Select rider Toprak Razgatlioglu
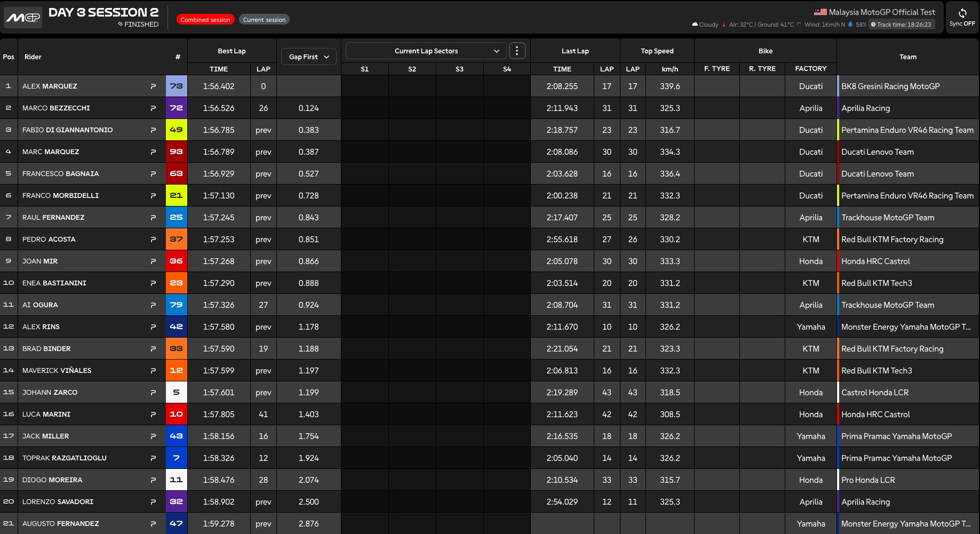 click(x=64, y=458)
